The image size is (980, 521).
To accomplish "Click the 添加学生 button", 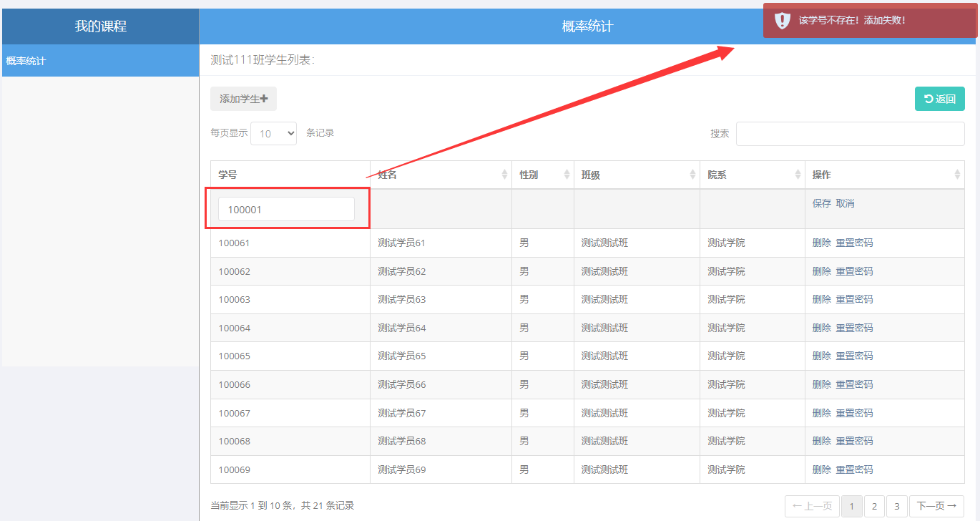I will click(243, 99).
